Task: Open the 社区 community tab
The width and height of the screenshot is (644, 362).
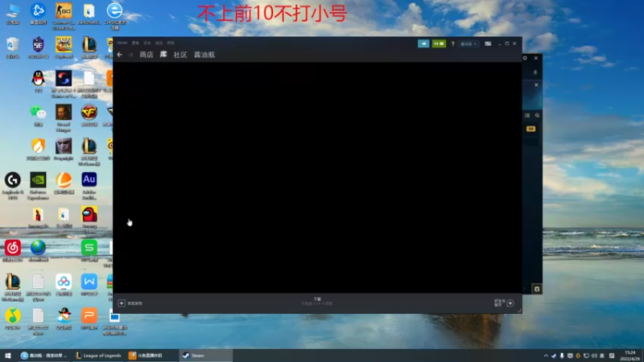Action: [180, 55]
